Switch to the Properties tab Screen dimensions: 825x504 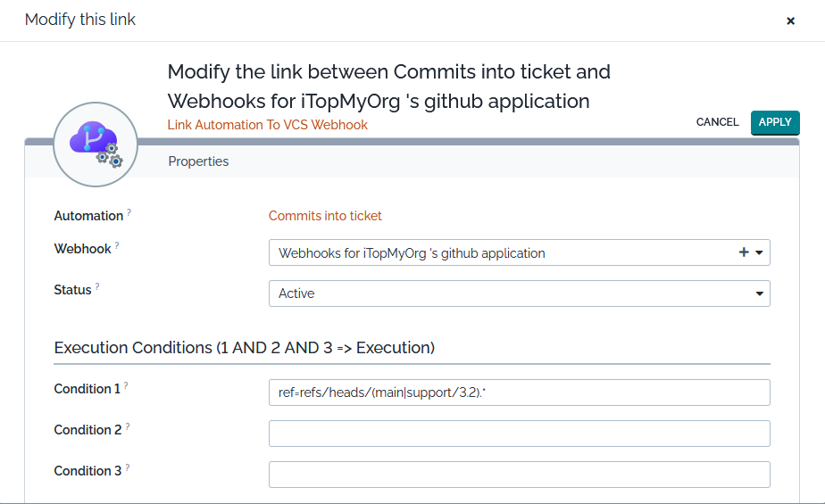tap(198, 161)
